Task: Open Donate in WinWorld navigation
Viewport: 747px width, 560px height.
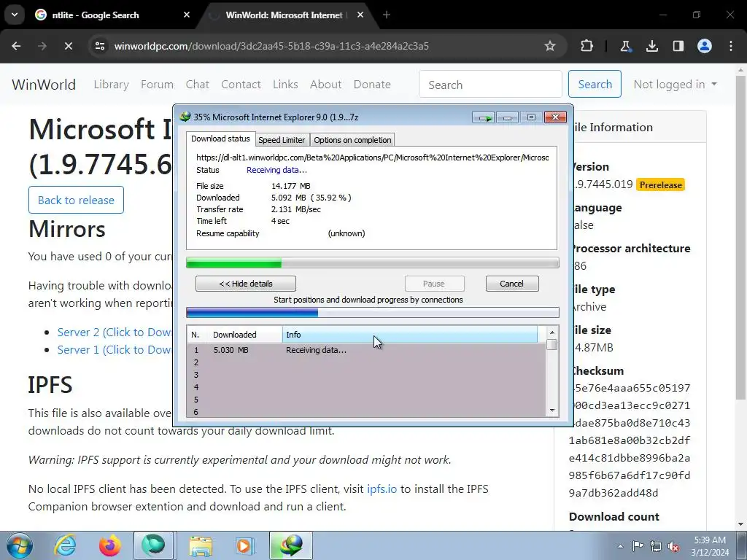Action: [372, 85]
